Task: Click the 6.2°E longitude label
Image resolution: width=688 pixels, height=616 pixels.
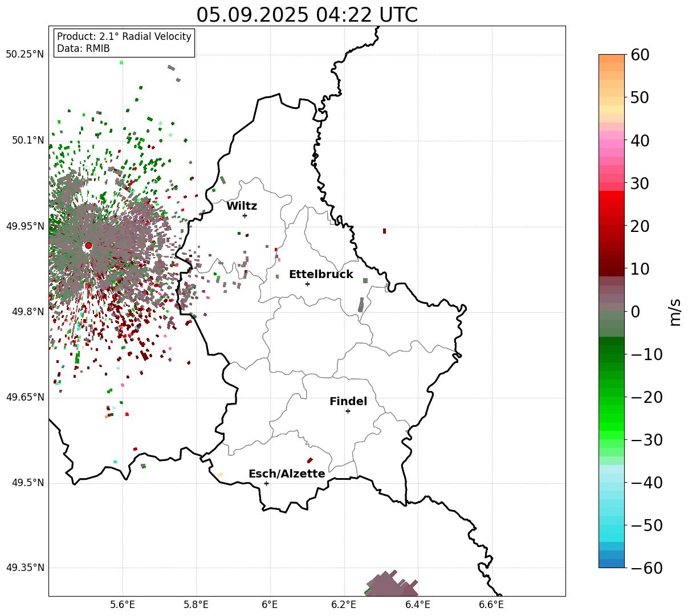Action: tap(344, 604)
